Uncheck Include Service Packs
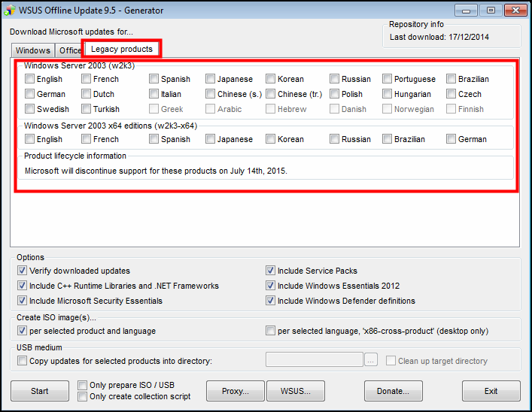This screenshot has width=532, height=412. pos(271,271)
